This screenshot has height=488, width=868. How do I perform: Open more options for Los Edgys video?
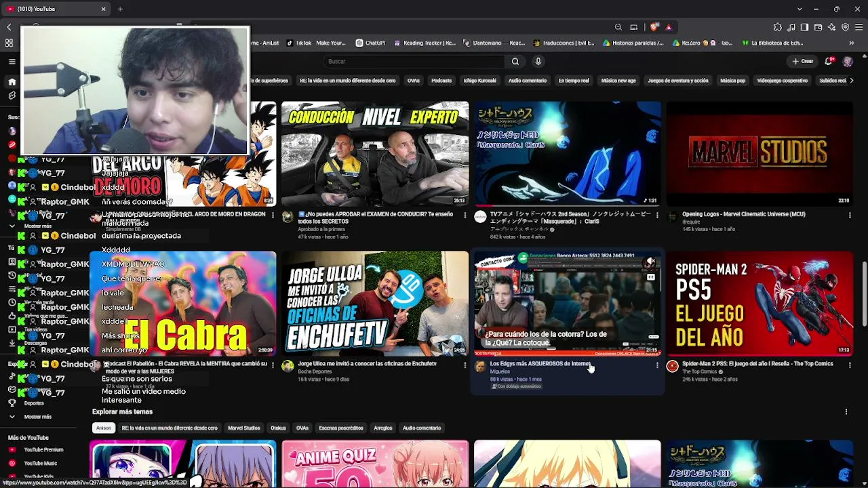(657, 365)
